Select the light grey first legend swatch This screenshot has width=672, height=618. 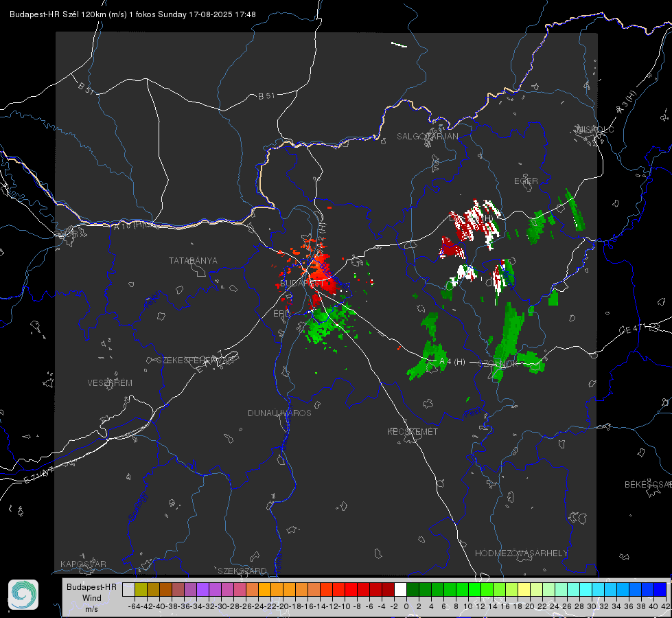tap(128, 589)
